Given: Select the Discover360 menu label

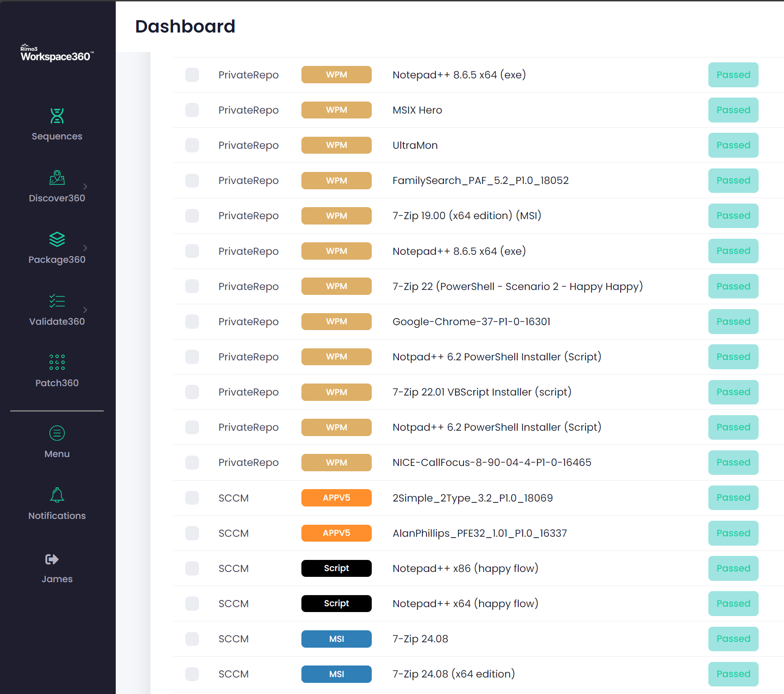Looking at the screenshot, I should (57, 198).
